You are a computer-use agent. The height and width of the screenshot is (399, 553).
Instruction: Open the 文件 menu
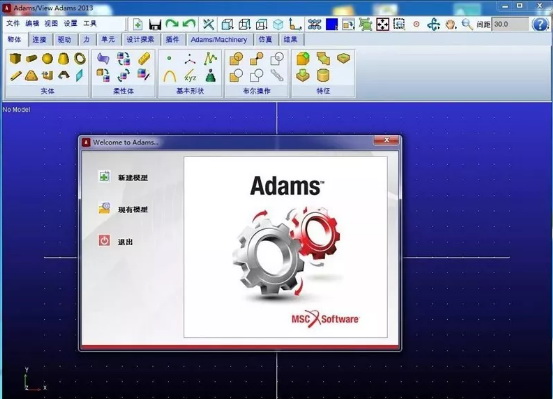pos(13,24)
